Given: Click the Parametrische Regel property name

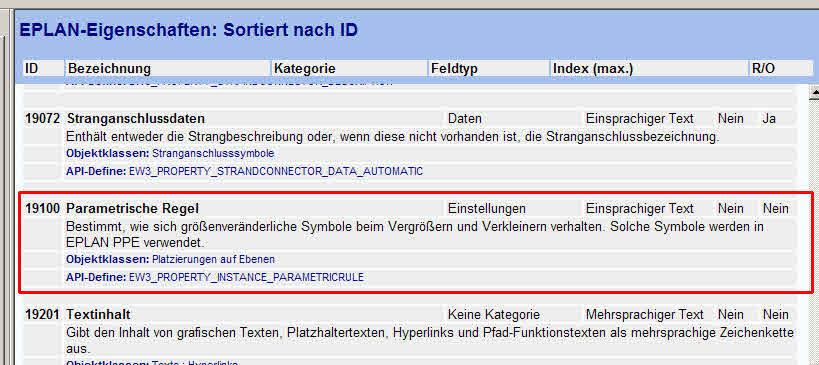Looking at the screenshot, I should coord(133,208).
